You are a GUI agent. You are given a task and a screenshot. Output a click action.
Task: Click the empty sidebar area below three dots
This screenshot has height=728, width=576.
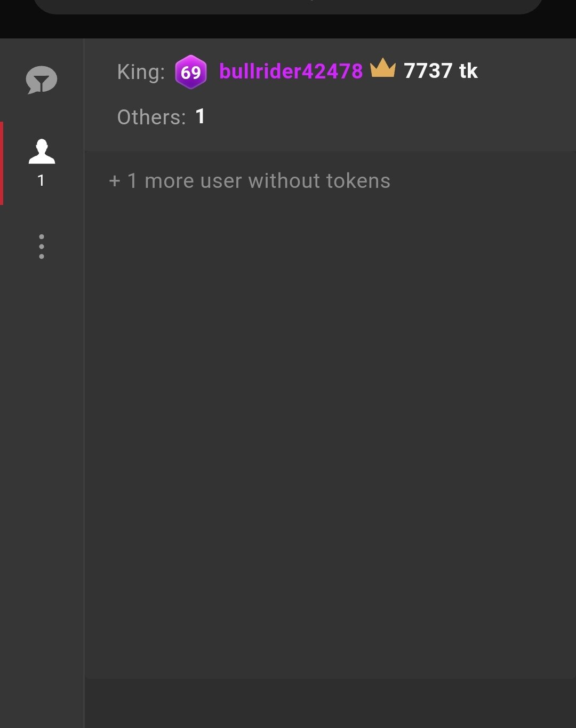pyautogui.click(x=42, y=480)
